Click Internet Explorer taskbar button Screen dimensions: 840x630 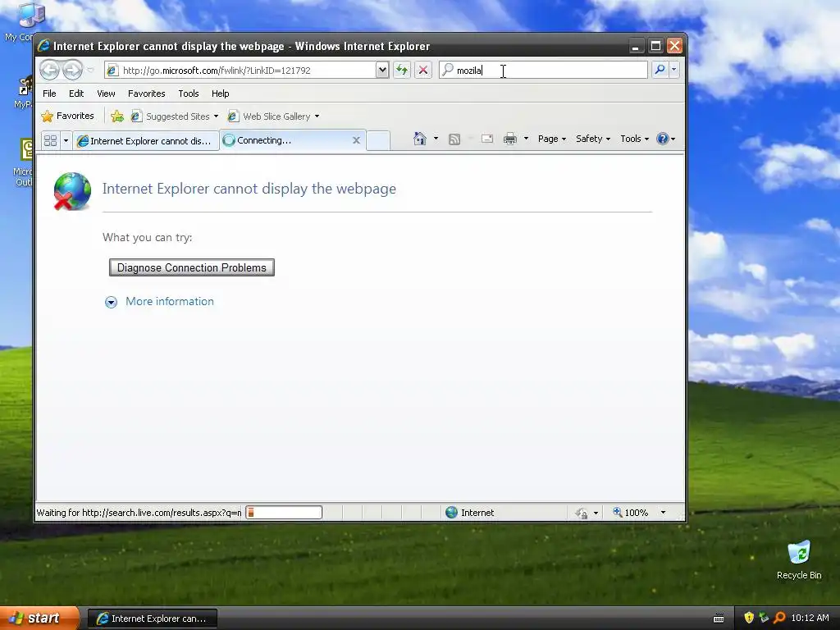[x=152, y=619]
